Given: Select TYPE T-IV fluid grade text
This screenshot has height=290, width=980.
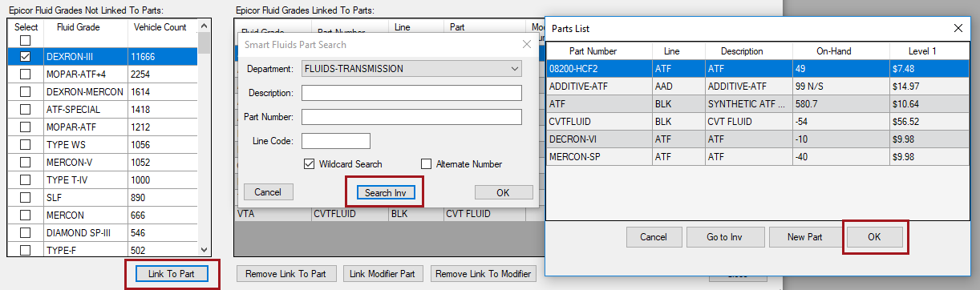Looking at the screenshot, I should pyautogui.click(x=67, y=180).
